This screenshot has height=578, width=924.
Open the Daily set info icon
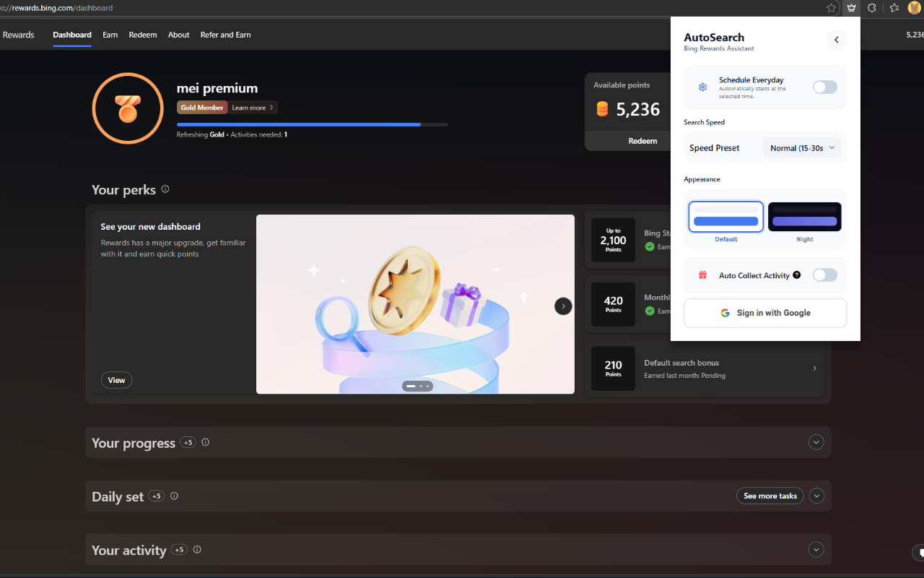coord(174,496)
